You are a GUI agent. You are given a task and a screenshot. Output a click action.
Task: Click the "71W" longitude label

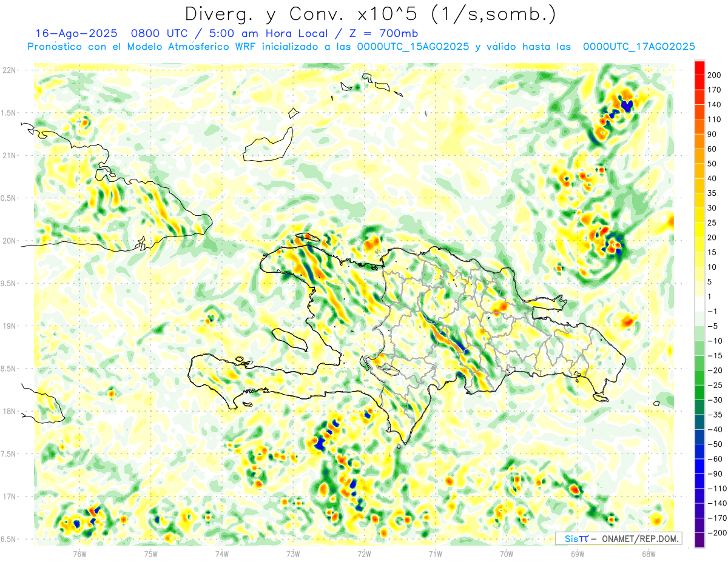(x=435, y=554)
